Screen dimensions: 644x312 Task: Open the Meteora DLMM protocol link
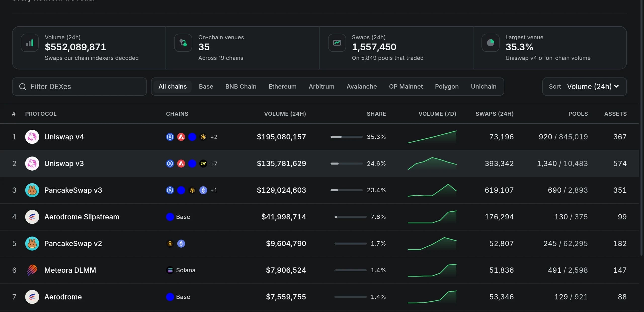tap(70, 270)
